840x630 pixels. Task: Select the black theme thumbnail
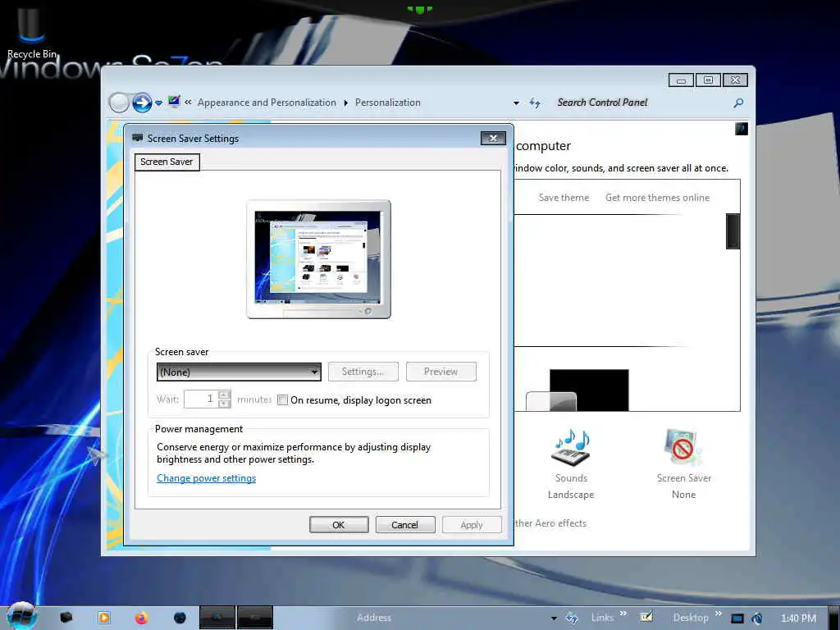click(589, 390)
